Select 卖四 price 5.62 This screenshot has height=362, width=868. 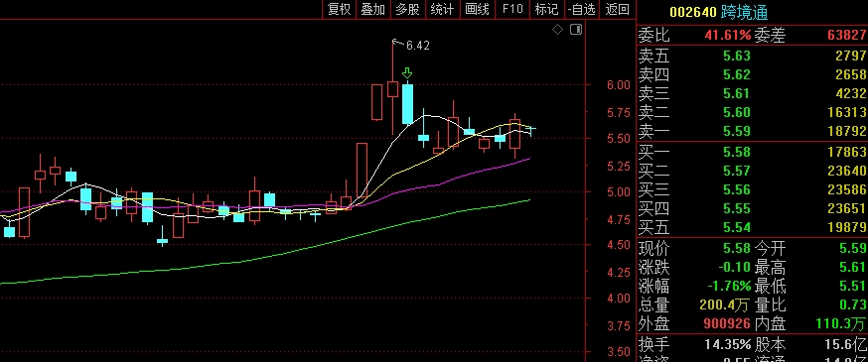click(x=736, y=74)
